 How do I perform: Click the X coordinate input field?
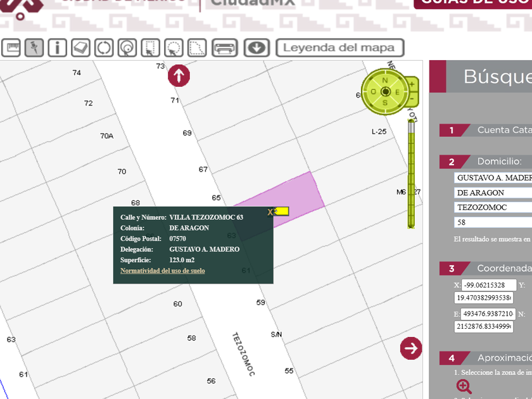pyautogui.click(x=488, y=285)
